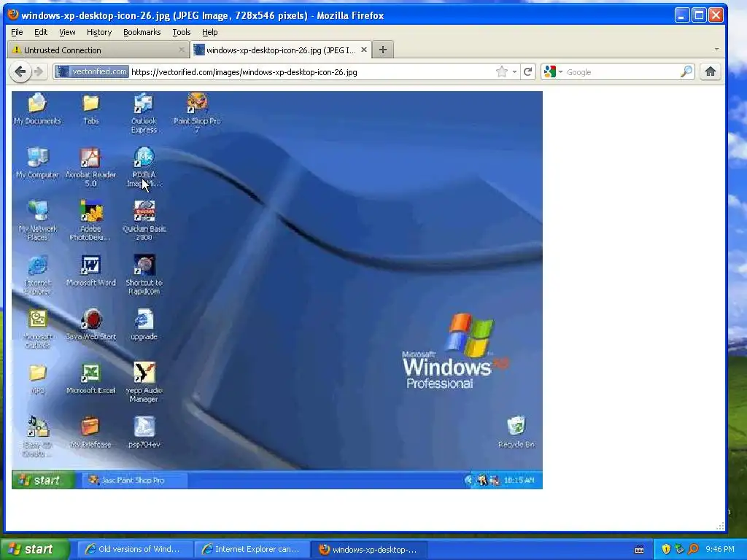The height and width of the screenshot is (560, 747).
Task: Open the URL history dropdown arrow
Action: coord(514,72)
